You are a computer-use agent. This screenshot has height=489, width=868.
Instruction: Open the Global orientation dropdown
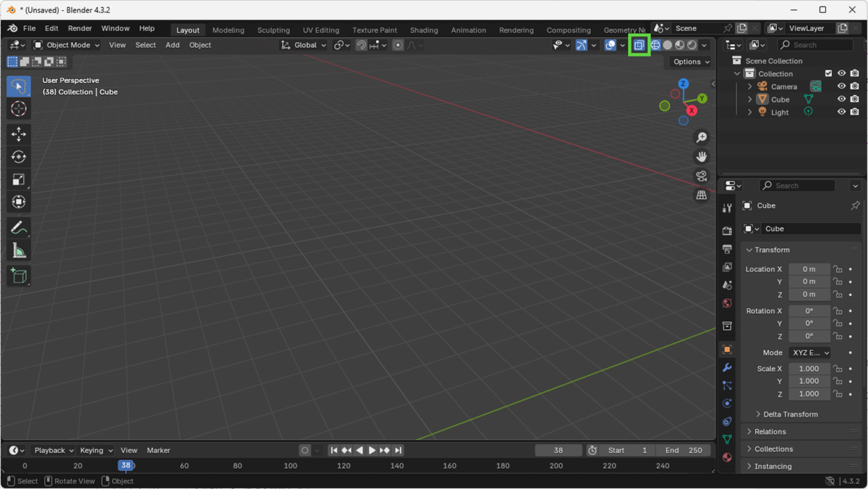[x=304, y=45]
